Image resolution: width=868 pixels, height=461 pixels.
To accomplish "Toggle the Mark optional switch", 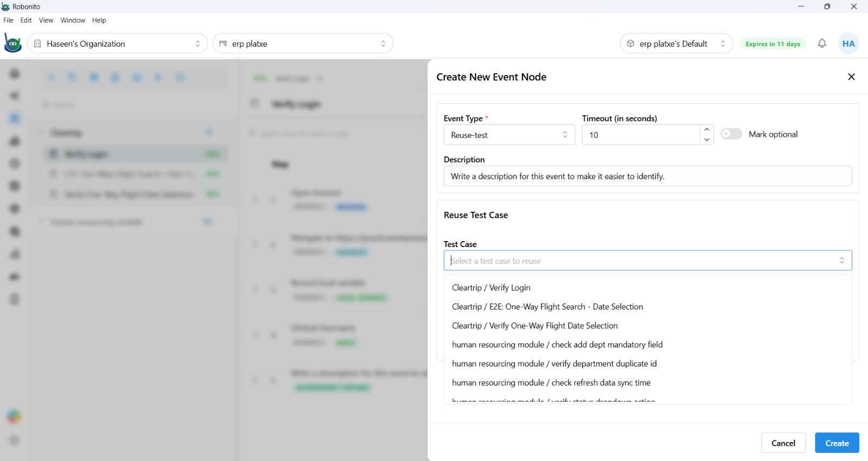I will tap(731, 134).
